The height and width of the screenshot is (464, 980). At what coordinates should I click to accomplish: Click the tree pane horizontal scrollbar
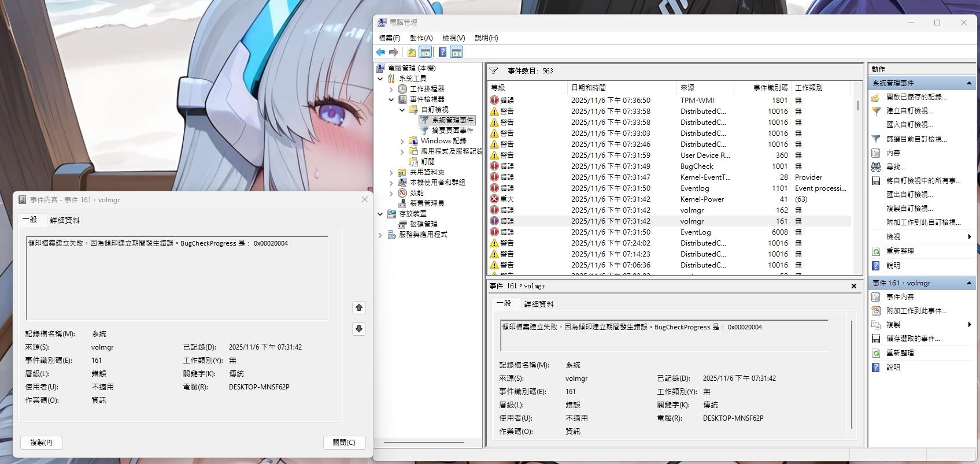[424, 443]
